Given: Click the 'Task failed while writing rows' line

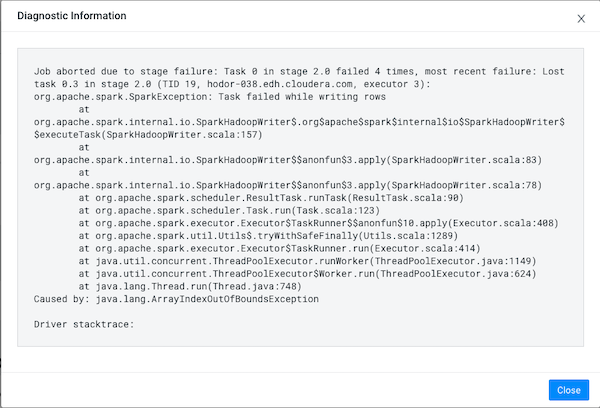Looking at the screenshot, I should point(210,97).
